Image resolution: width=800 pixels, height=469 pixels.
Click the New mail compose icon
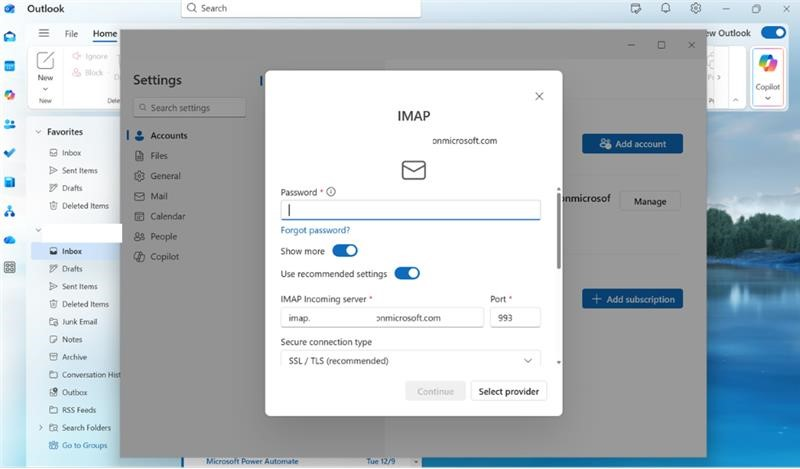[45, 61]
